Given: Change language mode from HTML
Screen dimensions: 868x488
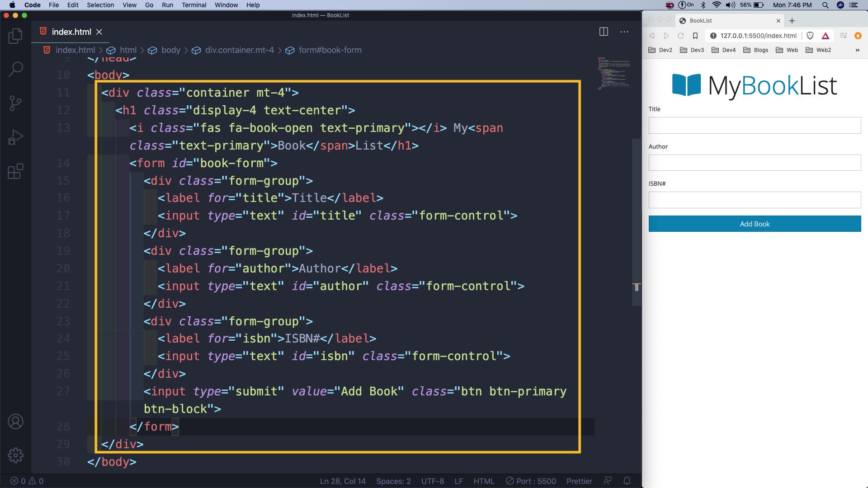Looking at the screenshot, I should 484,481.
